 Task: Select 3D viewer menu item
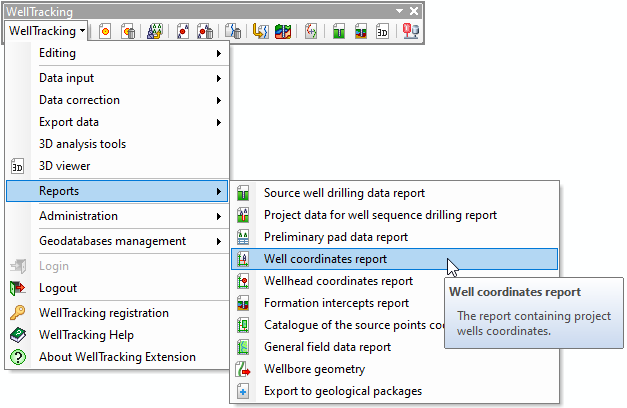[x=117, y=166]
